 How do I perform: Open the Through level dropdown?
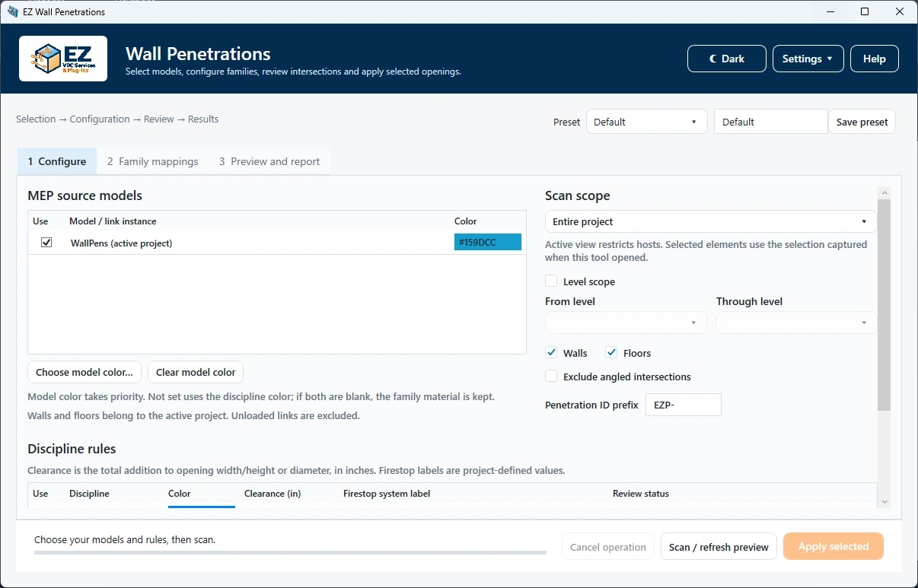(x=796, y=323)
